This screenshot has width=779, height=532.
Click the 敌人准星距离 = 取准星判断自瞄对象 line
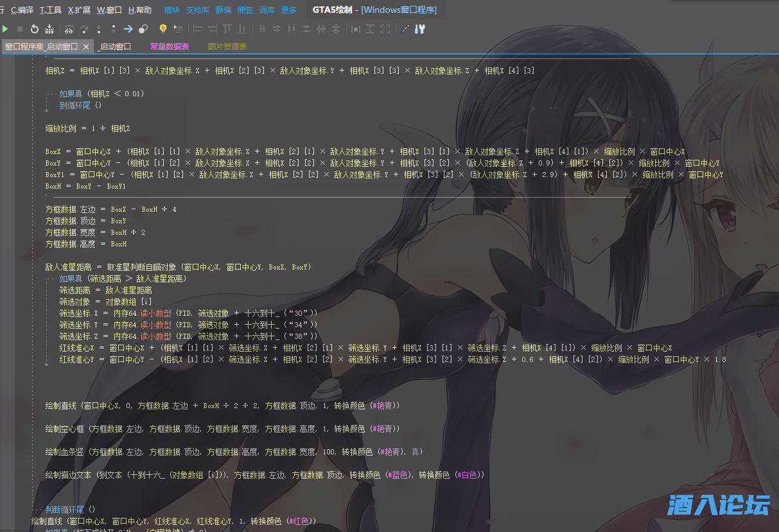coord(178,267)
